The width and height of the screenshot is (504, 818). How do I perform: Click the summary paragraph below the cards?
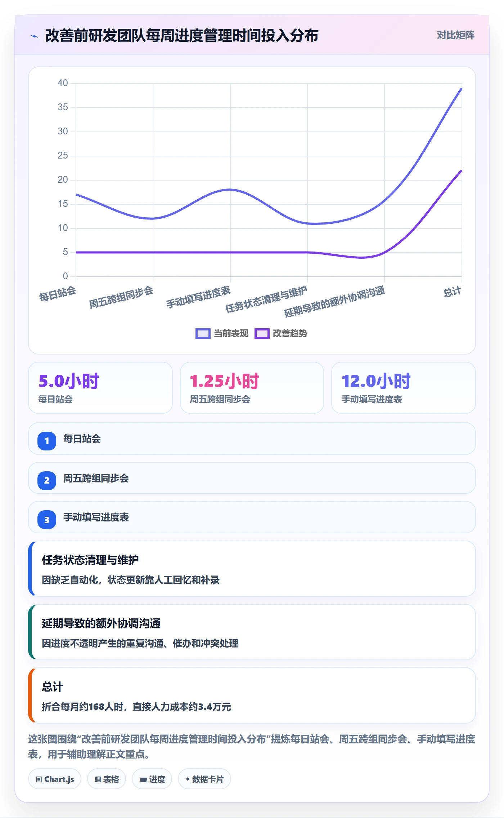pyautogui.click(x=252, y=747)
